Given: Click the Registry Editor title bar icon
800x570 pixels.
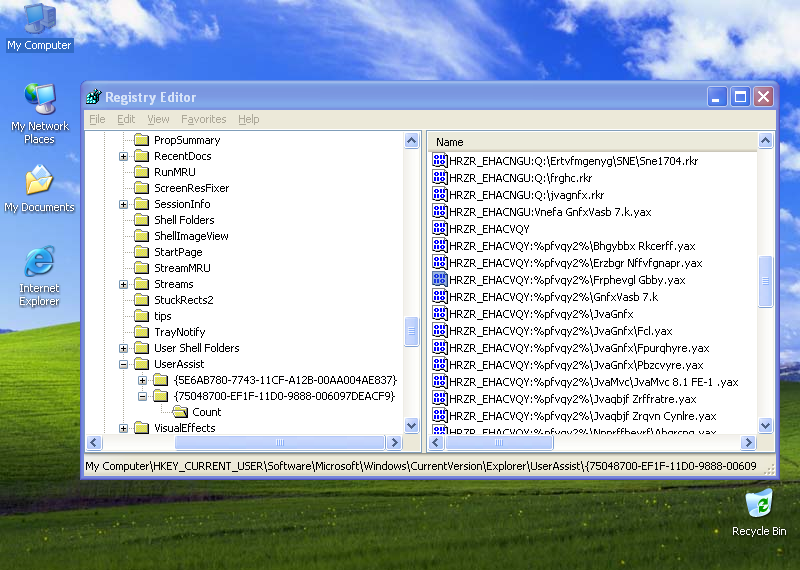Looking at the screenshot, I should [94, 96].
